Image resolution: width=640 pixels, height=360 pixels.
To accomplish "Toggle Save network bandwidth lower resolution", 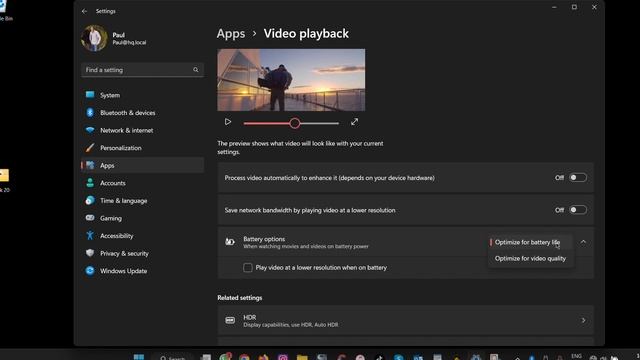I will (x=578, y=210).
